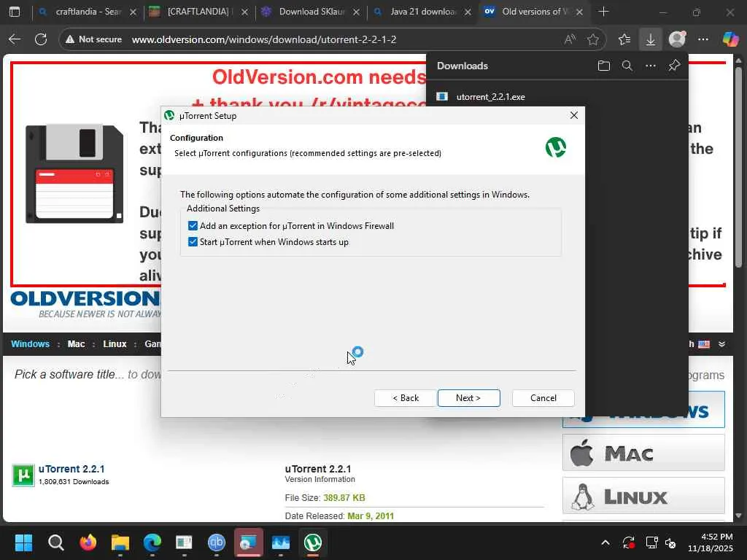Open the Linux category on OldVersion
Image resolution: width=747 pixels, height=560 pixels.
coord(115,344)
